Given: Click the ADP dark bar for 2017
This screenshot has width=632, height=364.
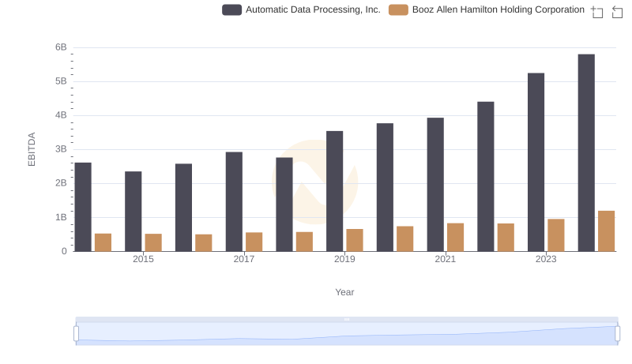Looking at the screenshot, I should click(x=234, y=201).
